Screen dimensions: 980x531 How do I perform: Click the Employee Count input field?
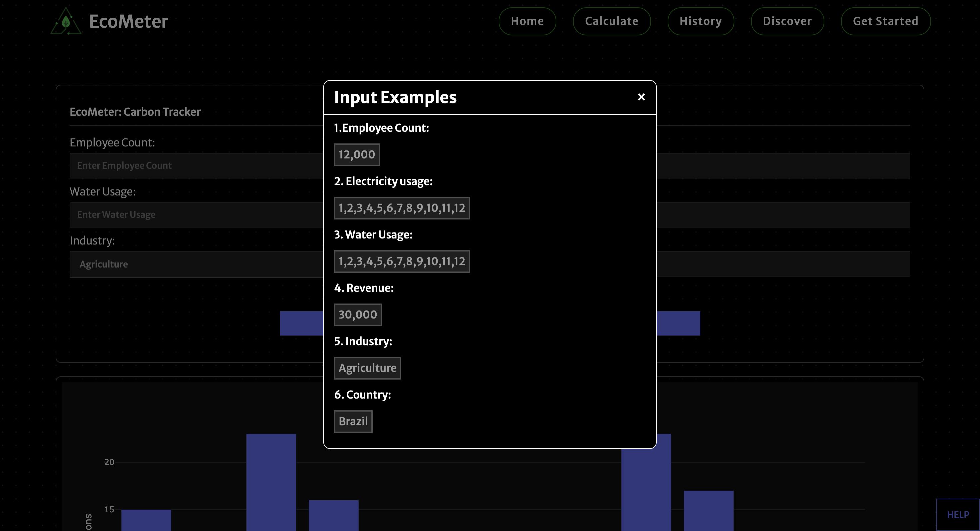(x=196, y=165)
